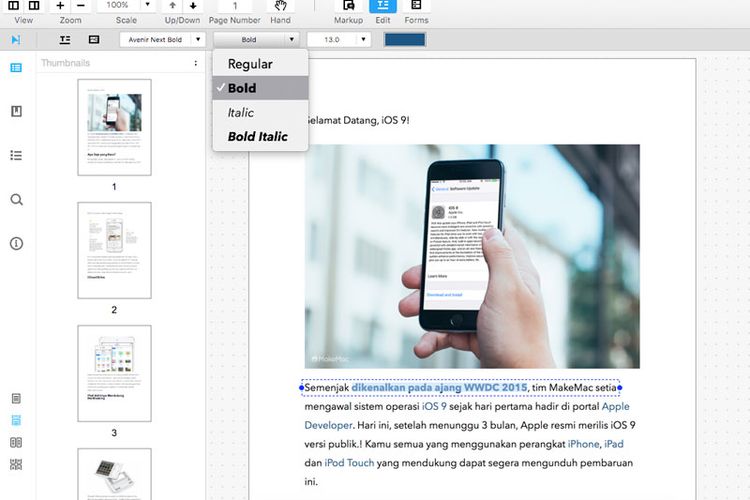This screenshot has width=750, height=500.
Task: Open Thumbnails panel options menu dots
Action: 196,63
